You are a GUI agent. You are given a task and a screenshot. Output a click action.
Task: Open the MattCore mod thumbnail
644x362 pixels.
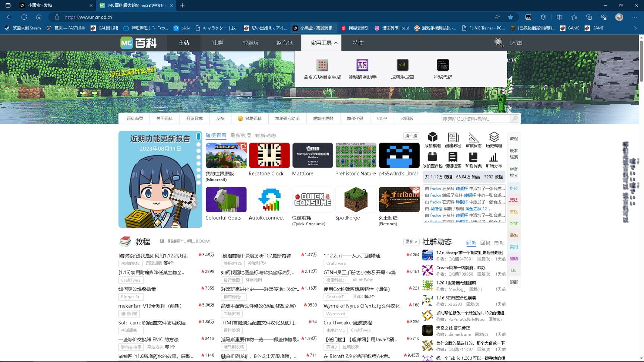[x=313, y=155]
